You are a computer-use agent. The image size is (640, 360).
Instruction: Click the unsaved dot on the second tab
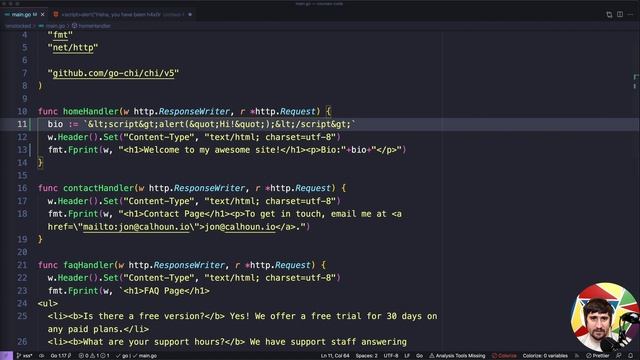190,14
